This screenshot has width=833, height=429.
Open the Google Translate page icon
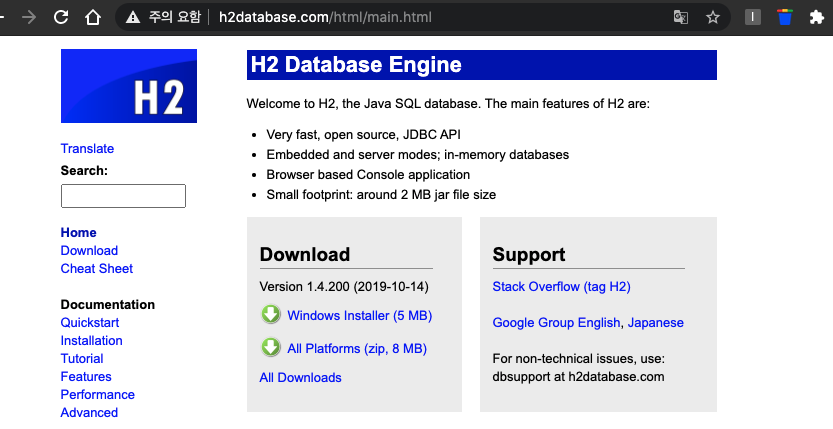pyautogui.click(x=681, y=17)
